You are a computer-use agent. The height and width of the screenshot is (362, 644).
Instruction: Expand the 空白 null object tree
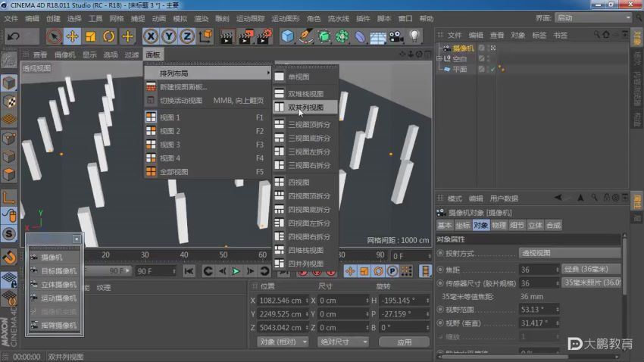tap(439, 58)
